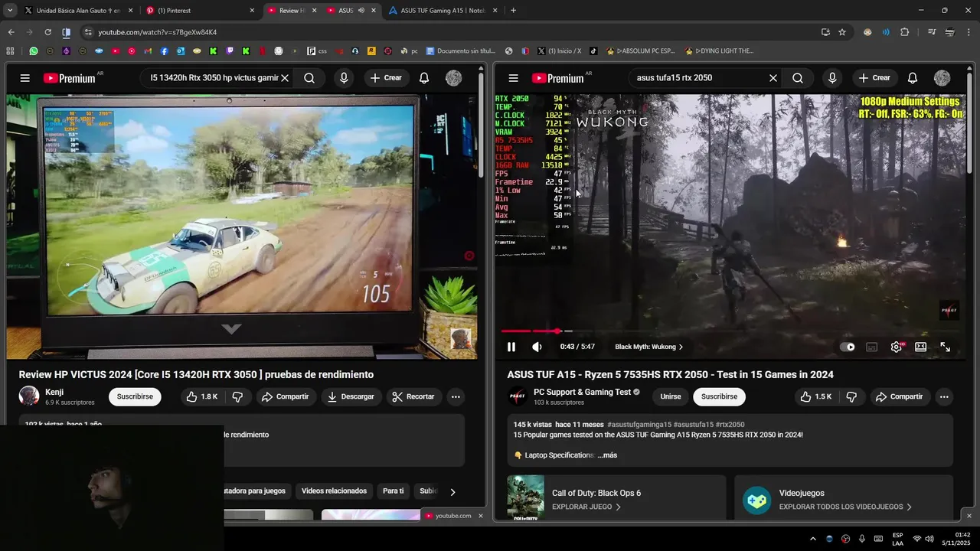The height and width of the screenshot is (551, 980).
Task: Open more actions menu under ASUS TUF video
Action: [944, 396]
